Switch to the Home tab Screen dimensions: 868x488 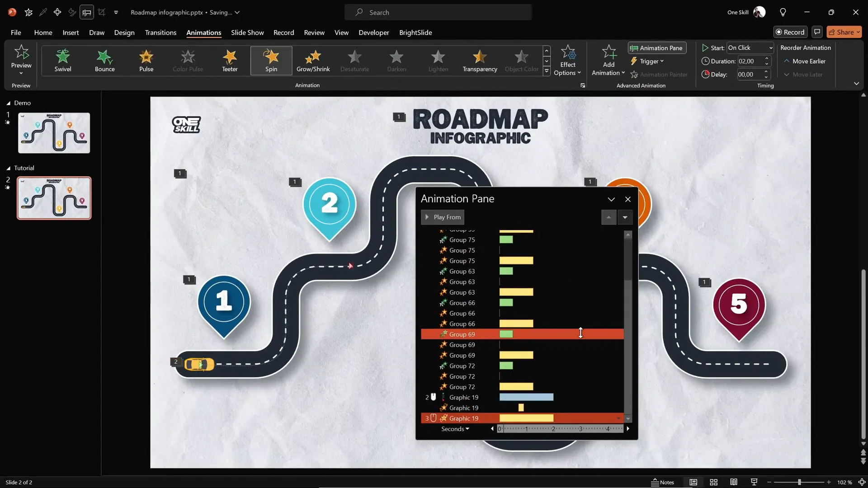click(x=43, y=33)
